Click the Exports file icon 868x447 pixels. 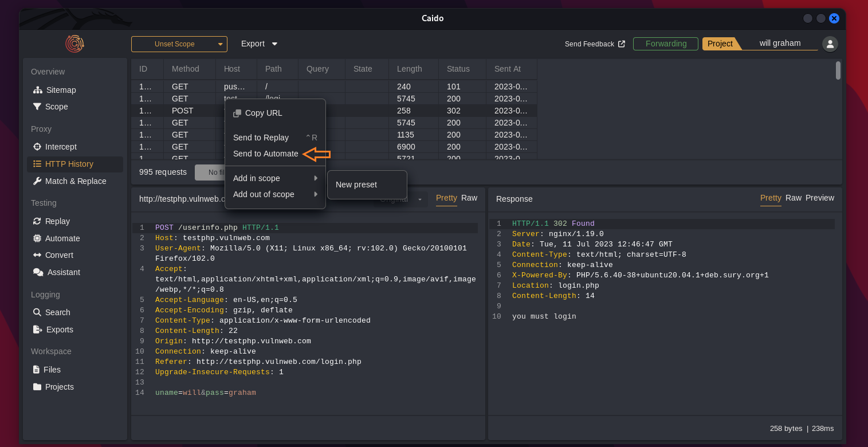click(38, 330)
